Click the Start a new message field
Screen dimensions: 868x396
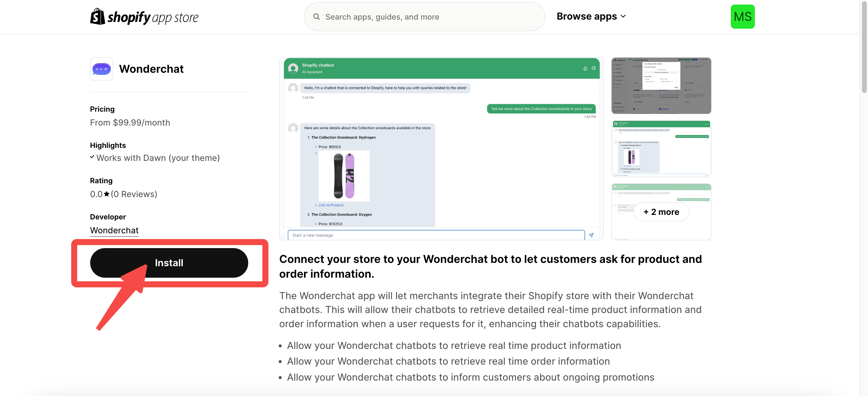(x=436, y=235)
